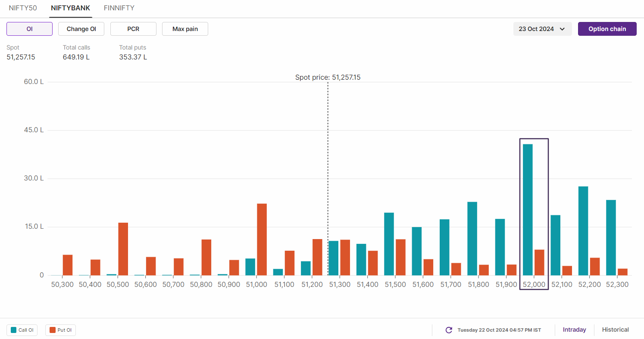Click the 30.0 L axis label
Image resolution: width=644 pixels, height=339 pixels.
pos(34,178)
